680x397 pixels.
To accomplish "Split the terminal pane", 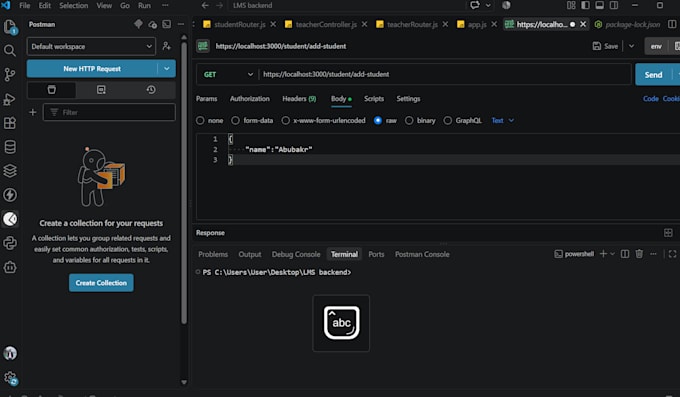I will click(625, 254).
